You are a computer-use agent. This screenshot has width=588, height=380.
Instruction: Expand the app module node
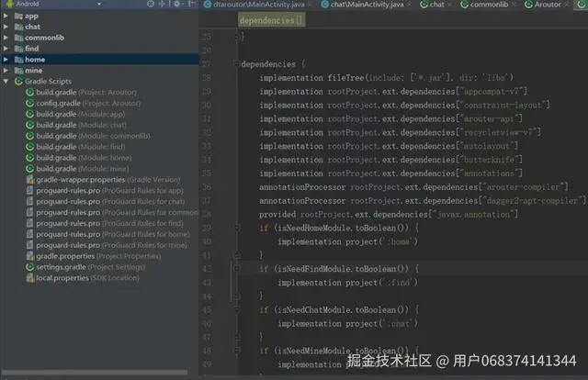pyautogui.click(x=6, y=17)
